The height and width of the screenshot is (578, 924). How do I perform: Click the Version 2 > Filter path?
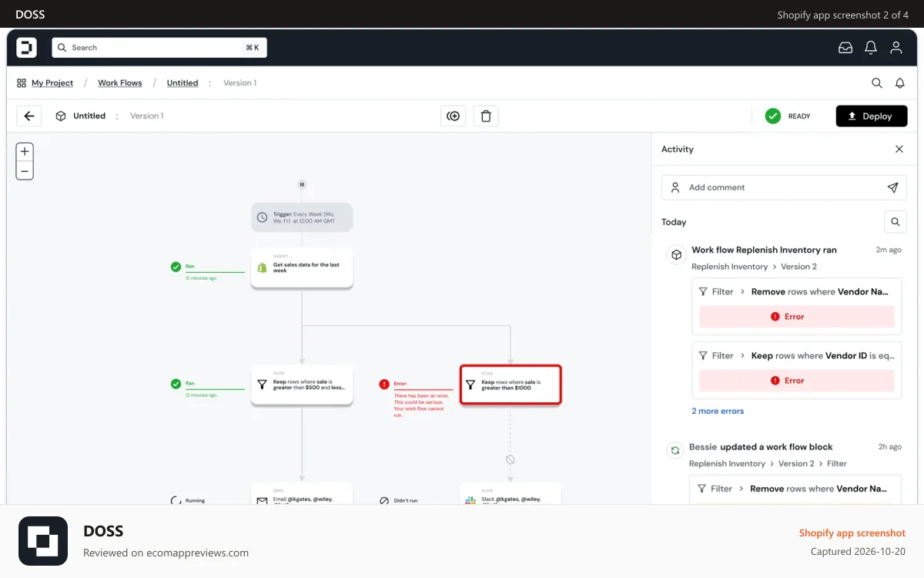click(x=812, y=464)
